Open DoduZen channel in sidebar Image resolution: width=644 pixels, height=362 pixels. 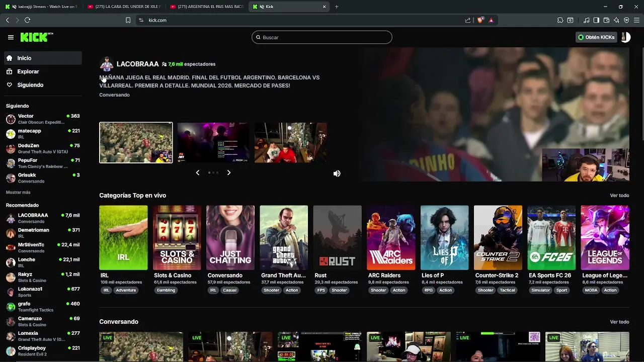click(x=43, y=148)
